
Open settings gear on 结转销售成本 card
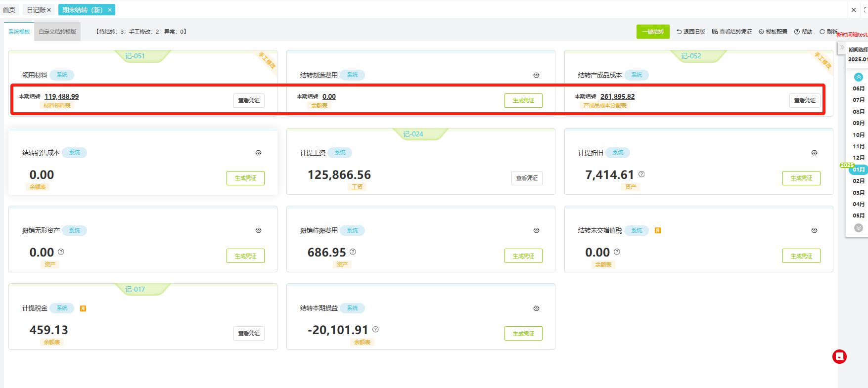point(258,153)
